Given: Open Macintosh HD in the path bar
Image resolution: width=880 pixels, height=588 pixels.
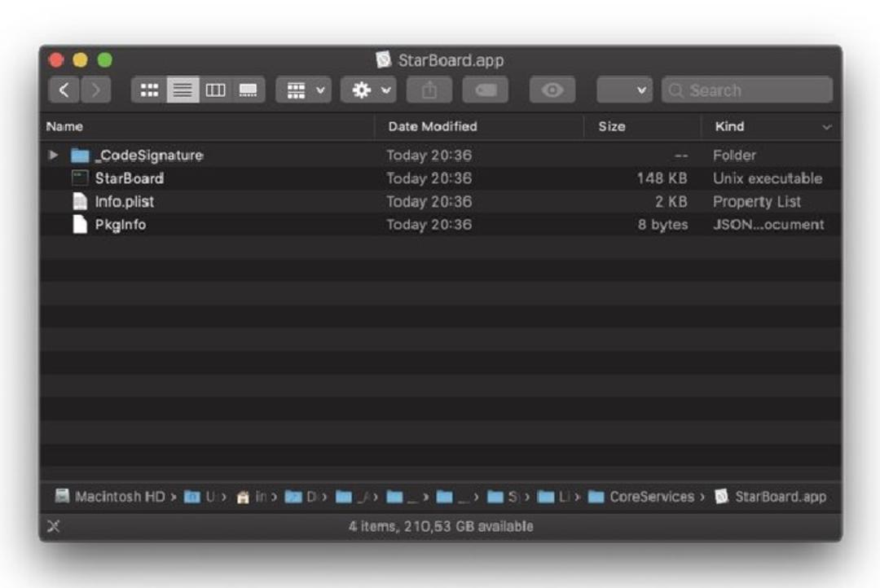Looking at the screenshot, I should pos(110,497).
